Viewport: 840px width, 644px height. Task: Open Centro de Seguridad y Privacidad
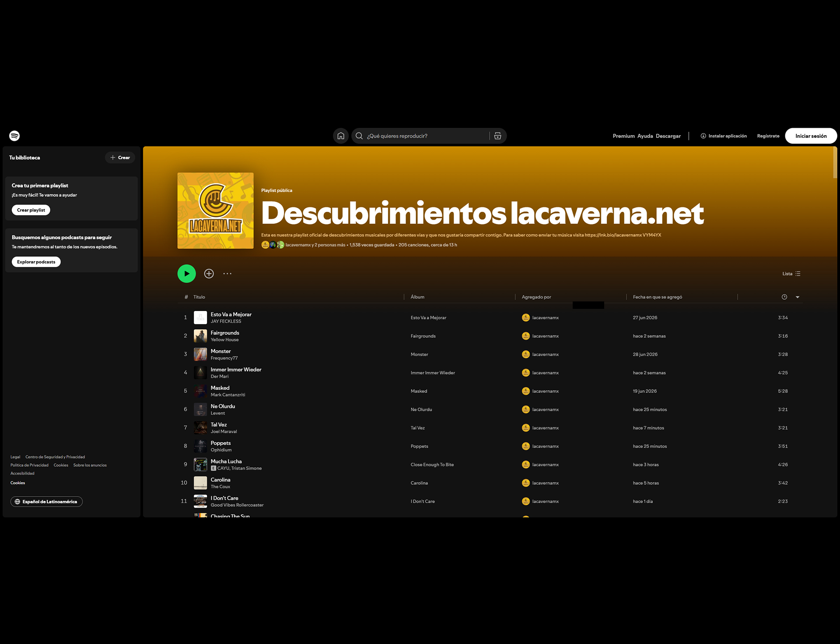point(55,457)
